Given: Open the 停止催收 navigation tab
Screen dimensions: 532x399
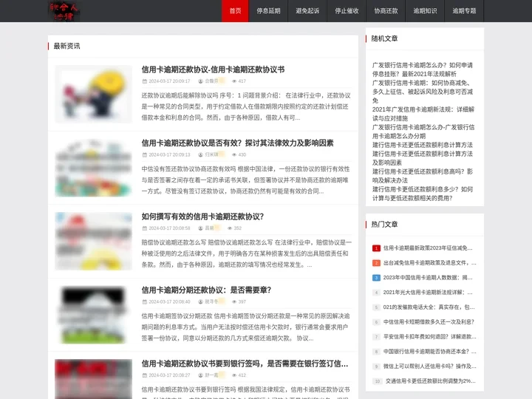Looking at the screenshot, I should pos(347,11).
